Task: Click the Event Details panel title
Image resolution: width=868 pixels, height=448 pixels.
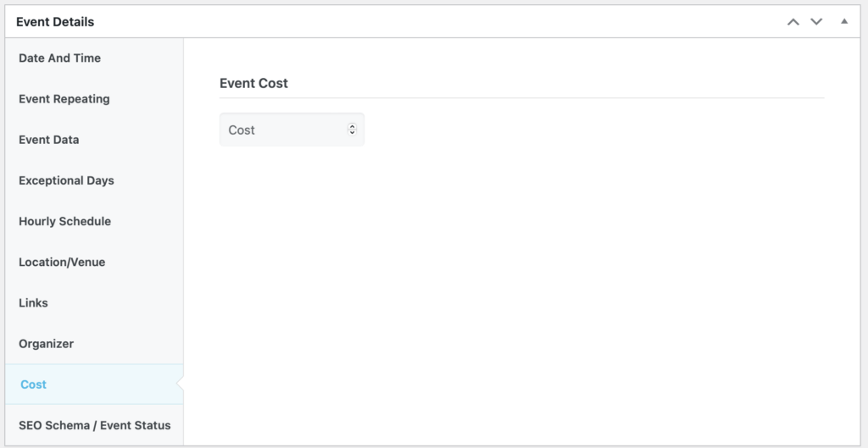Action: coord(55,22)
